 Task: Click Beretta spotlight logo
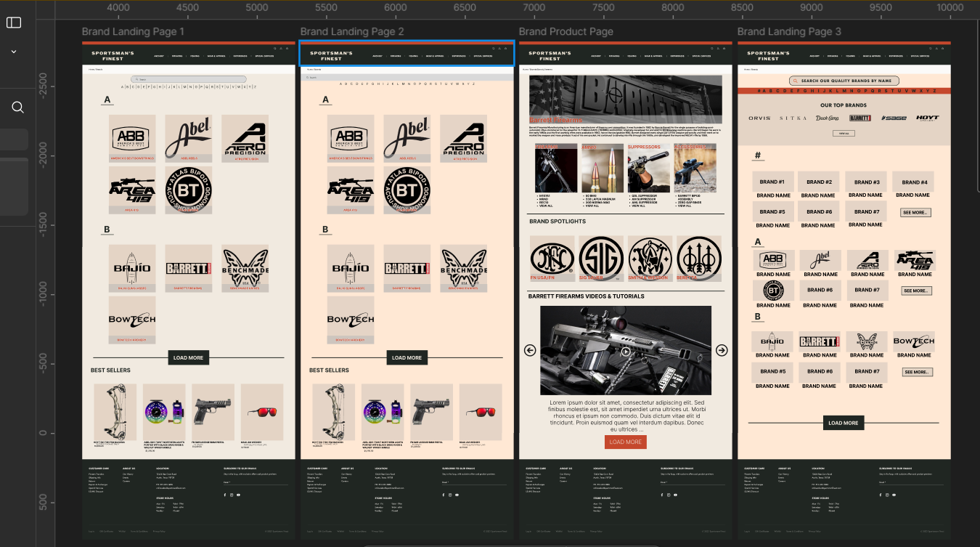(699, 259)
